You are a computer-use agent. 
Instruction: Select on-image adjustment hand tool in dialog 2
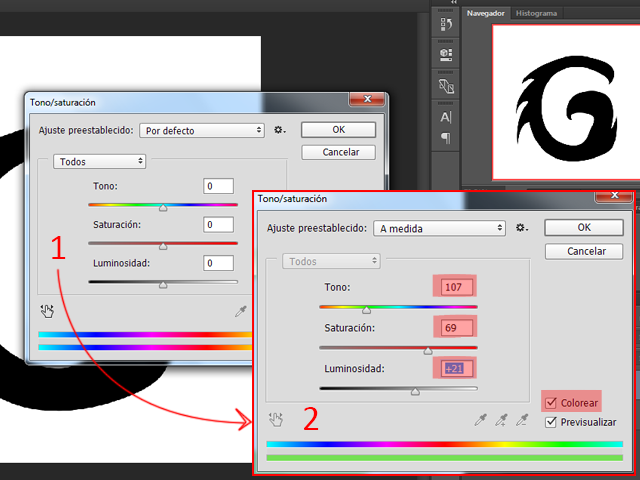276,420
